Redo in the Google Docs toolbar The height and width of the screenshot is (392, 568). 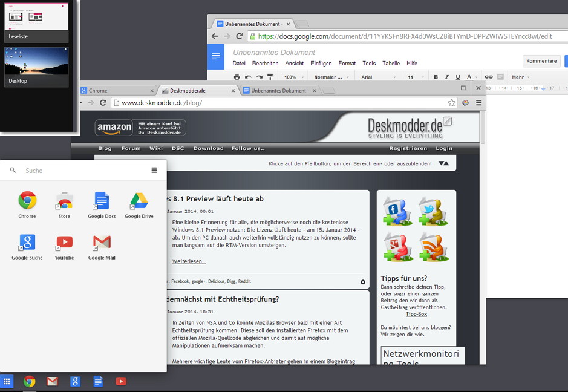click(x=259, y=77)
